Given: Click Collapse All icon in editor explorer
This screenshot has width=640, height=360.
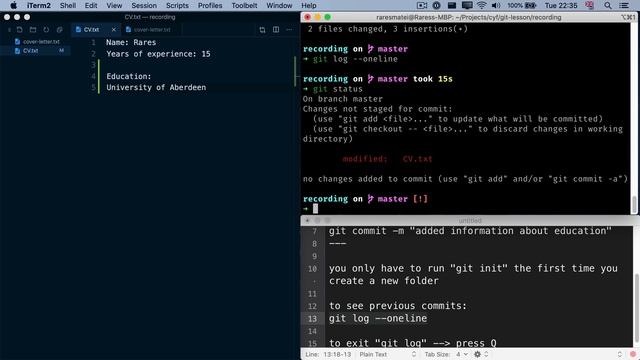Looking at the screenshot, I should (60, 30).
